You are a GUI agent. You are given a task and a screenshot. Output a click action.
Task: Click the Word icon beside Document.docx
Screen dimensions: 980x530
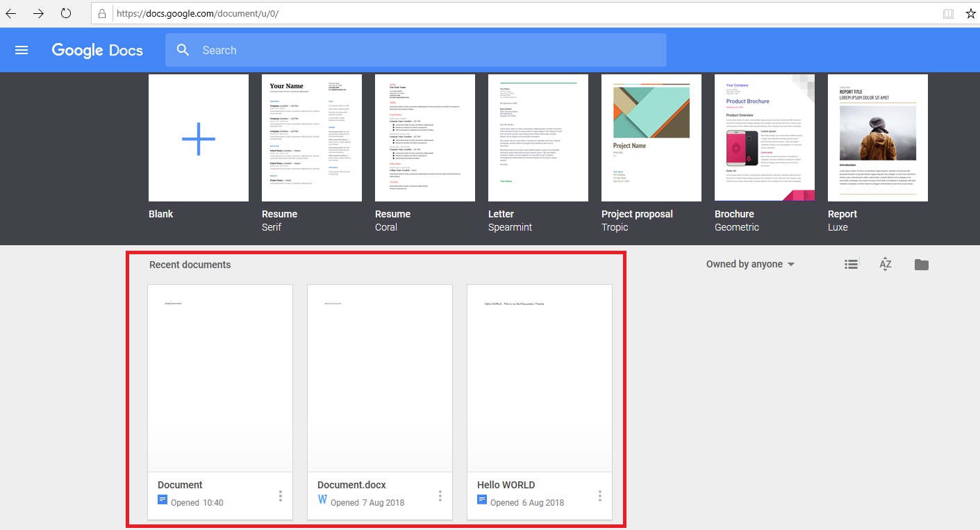coord(322,499)
